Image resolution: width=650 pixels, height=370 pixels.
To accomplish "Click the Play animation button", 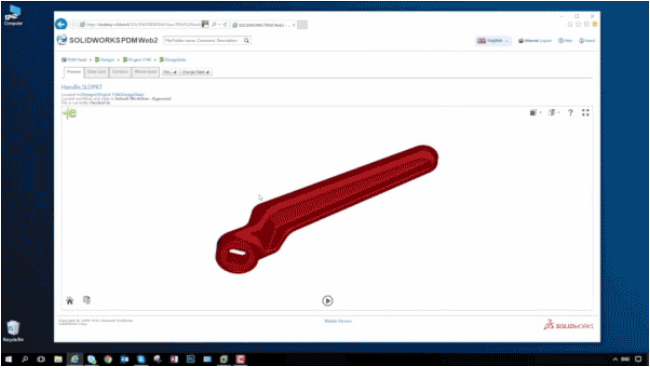I will coord(327,301).
